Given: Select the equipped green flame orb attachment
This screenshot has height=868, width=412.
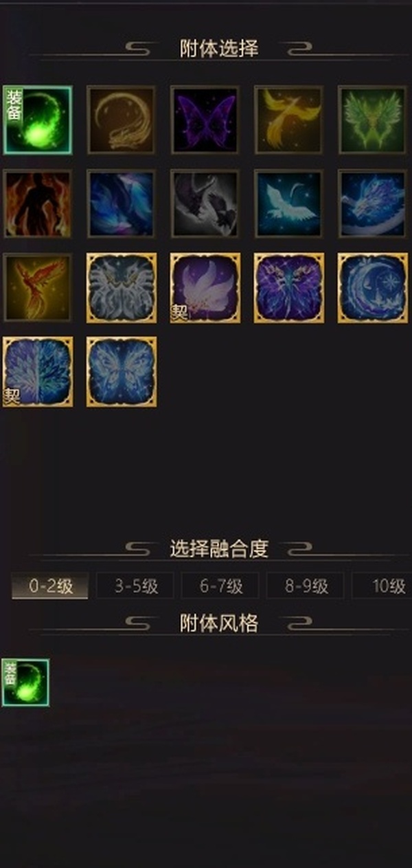Looking at the screenshot, I should click(x=37, y=120).
